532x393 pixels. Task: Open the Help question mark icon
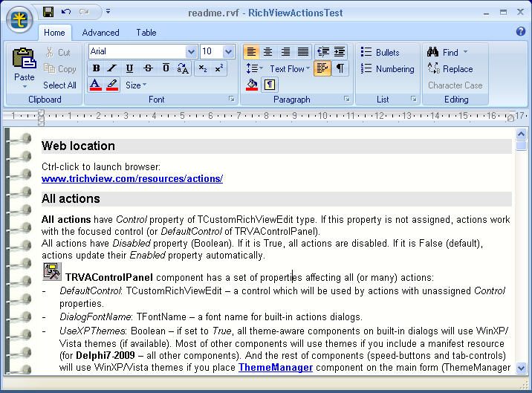[x=520, y=31]
